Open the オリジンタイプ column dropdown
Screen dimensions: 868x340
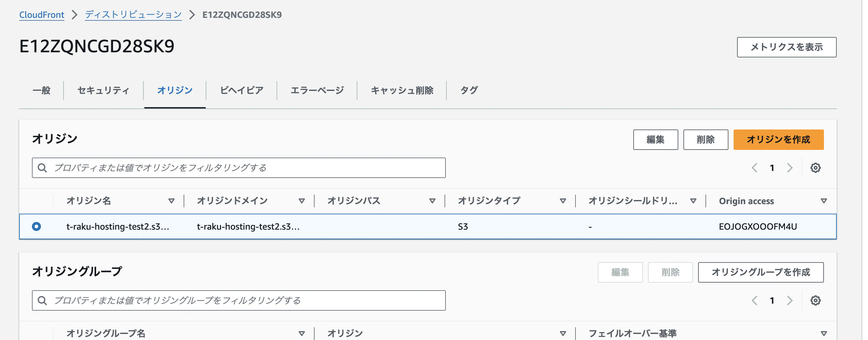point(563,201)
